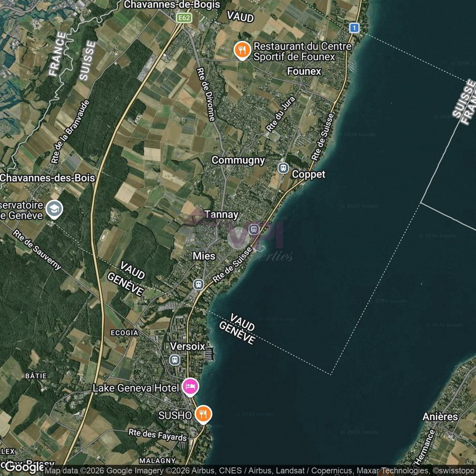Screen dimensions: 476x476
Task: Select the Chavannes-de-Bogis label
Action: (x=172, y=5)
